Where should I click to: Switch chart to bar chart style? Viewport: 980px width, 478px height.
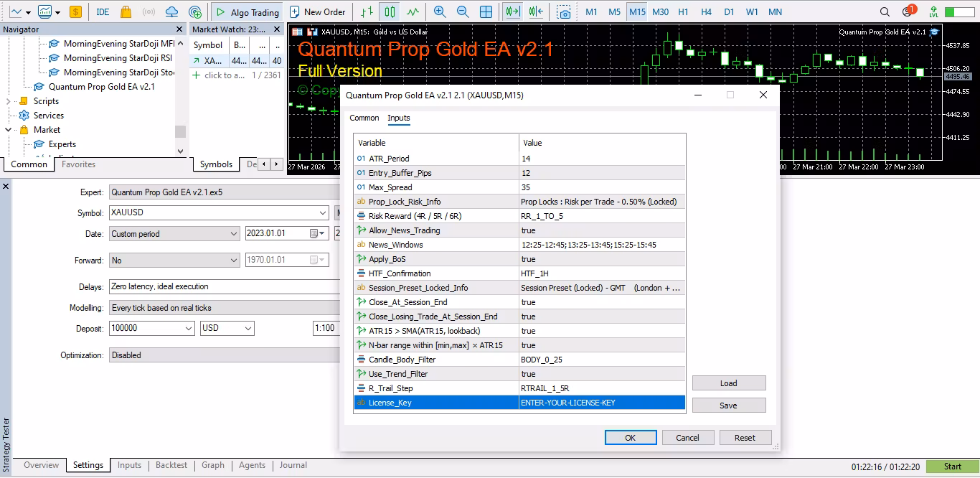367,12
